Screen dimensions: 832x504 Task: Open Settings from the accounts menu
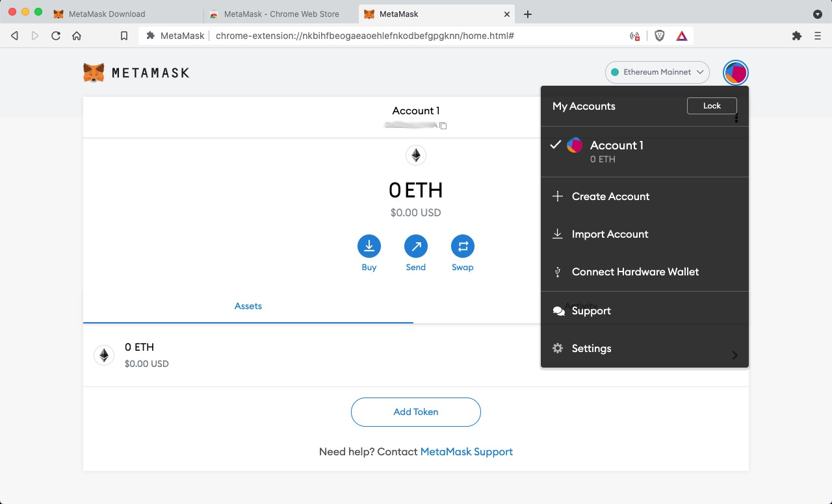coord(645,348)
